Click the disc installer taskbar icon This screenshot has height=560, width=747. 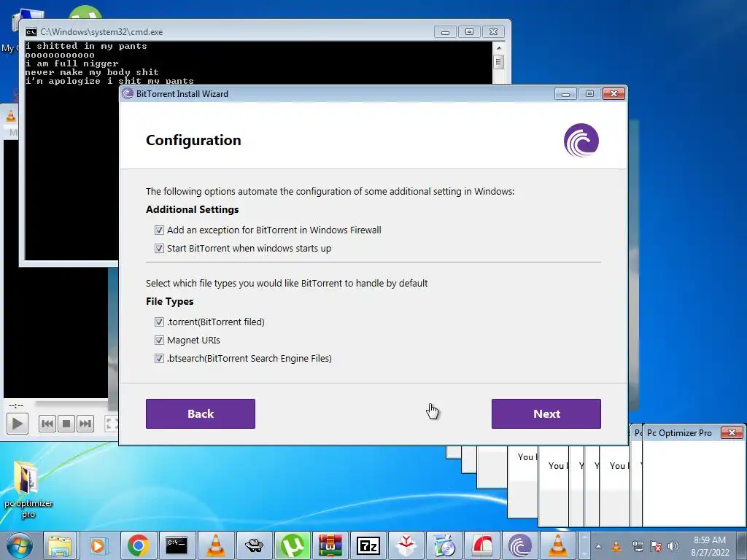pos(444,545)
